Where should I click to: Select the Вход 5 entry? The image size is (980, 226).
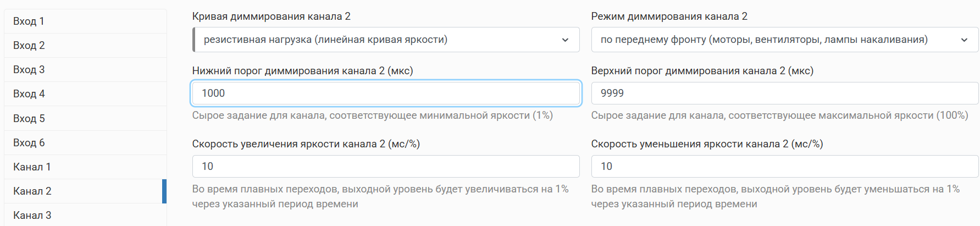click(x=85, y=118)
